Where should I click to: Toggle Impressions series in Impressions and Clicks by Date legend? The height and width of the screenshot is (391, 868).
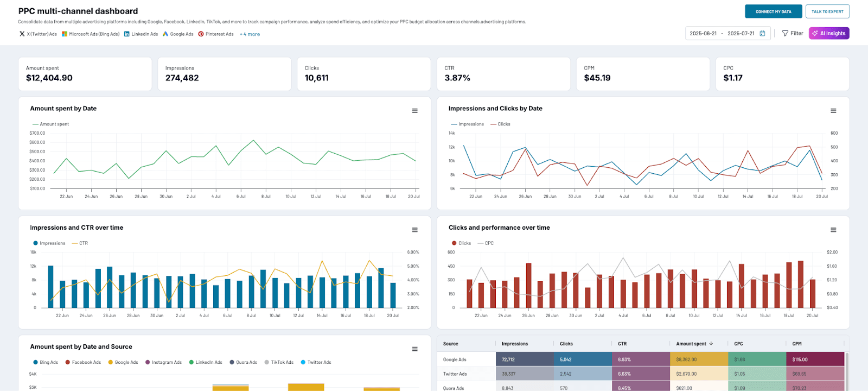(x=468, y=124)
